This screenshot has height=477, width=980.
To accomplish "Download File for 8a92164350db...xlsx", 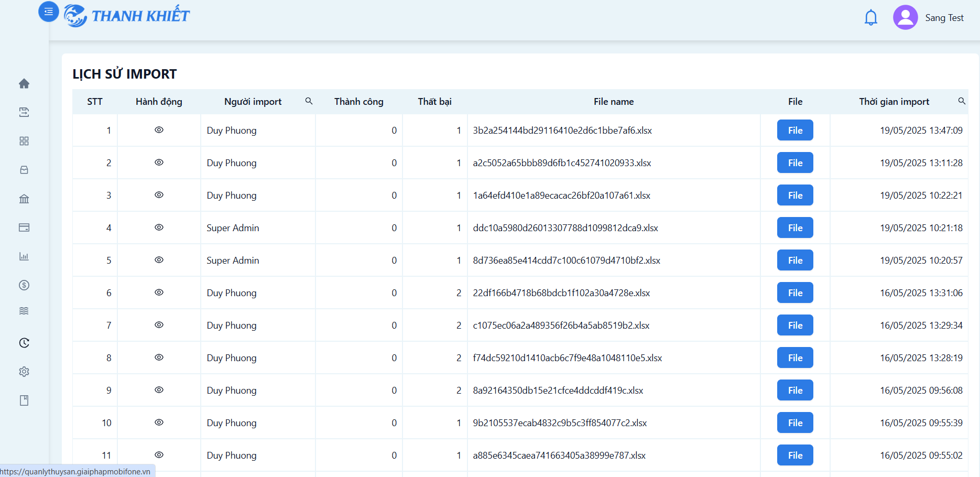I will click(x=795, y=390).
